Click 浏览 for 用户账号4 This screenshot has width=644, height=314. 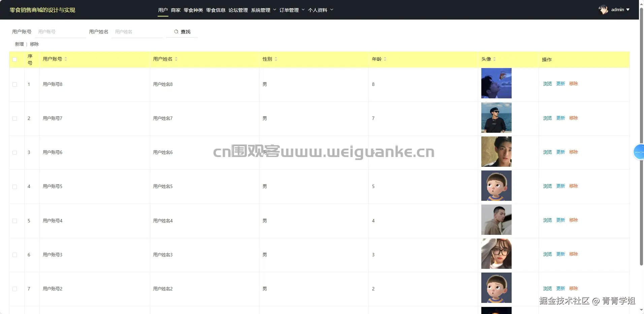(547, 220)
